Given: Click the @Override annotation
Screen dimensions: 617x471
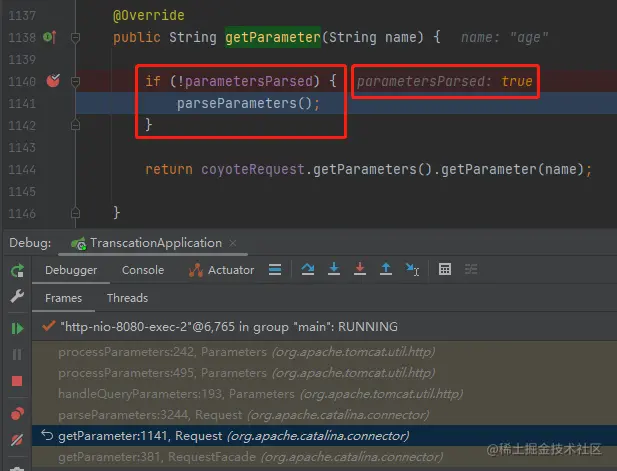Looking at the screenshot, I should coord(149,15).
